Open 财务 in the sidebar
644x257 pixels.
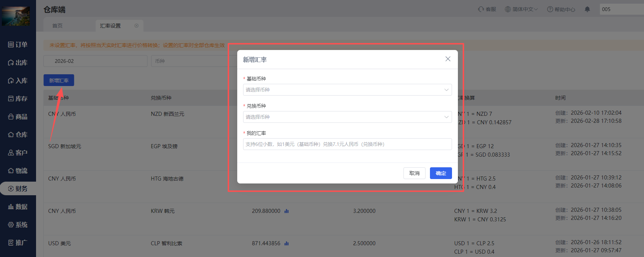pyautogui.click(x=18, y=189)
